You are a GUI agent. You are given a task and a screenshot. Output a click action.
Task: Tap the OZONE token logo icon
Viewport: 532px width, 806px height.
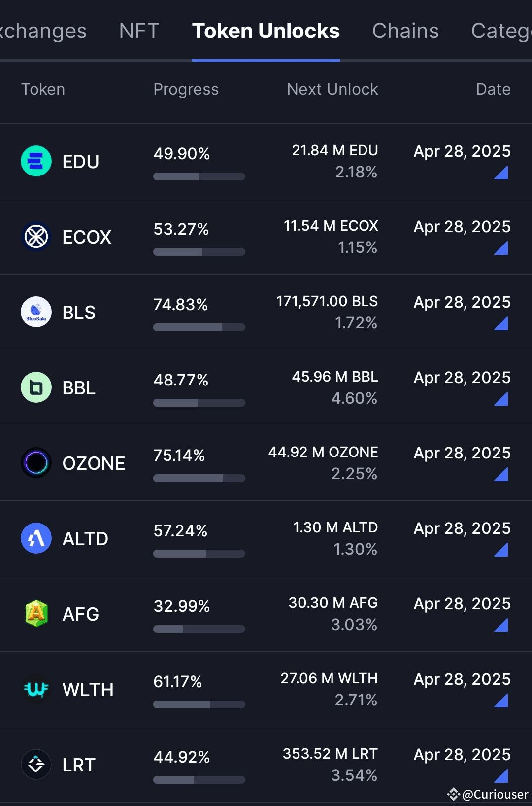coord(36,463)
